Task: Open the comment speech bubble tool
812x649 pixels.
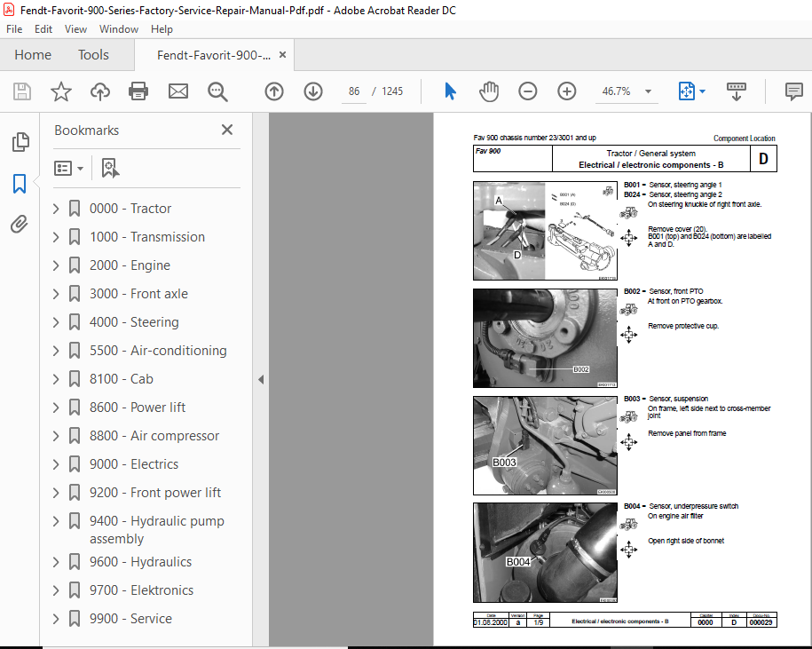Action: 794,91
